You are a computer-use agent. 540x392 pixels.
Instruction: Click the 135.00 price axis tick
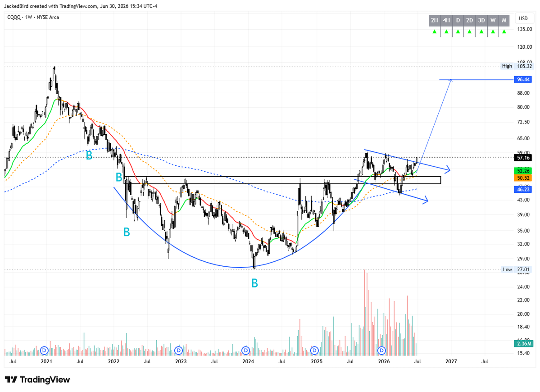tap(524, 29)
